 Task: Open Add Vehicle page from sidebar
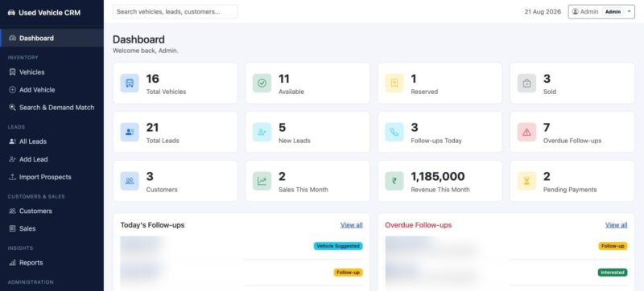pos(52,90)
